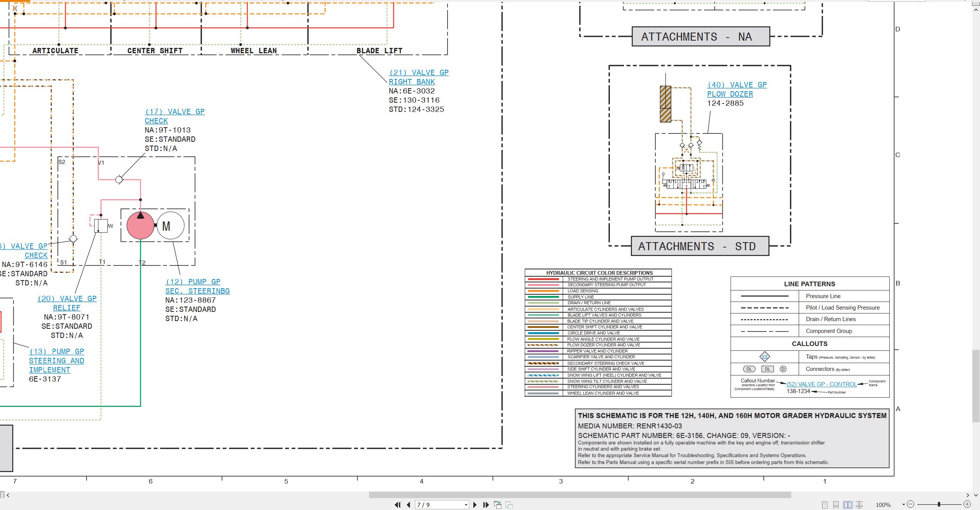The width and height of the screenshot is (980, 510).
Task: Click the NA:123-8867 part number
Action: 191,300
